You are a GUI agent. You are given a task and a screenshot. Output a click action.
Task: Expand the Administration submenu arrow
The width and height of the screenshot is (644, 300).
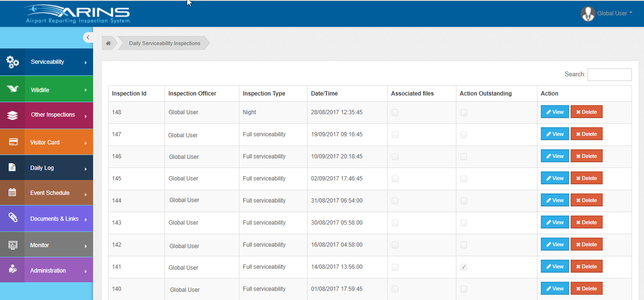[x=86, y=272]
